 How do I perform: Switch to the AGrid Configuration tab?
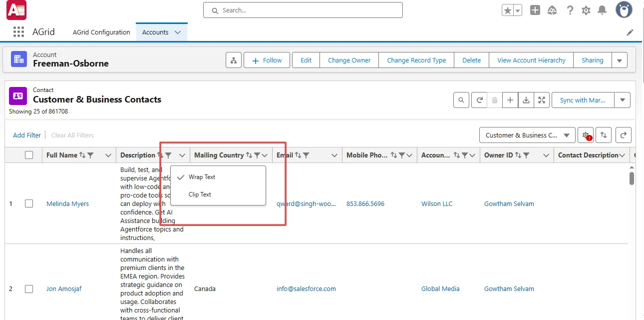pyautogui.click(x=101, y=32)
